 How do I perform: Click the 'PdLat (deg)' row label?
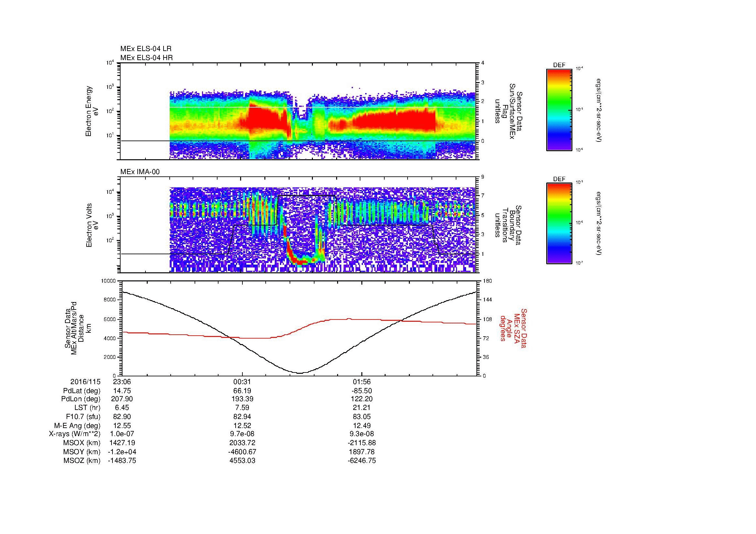tap(82, 391)
